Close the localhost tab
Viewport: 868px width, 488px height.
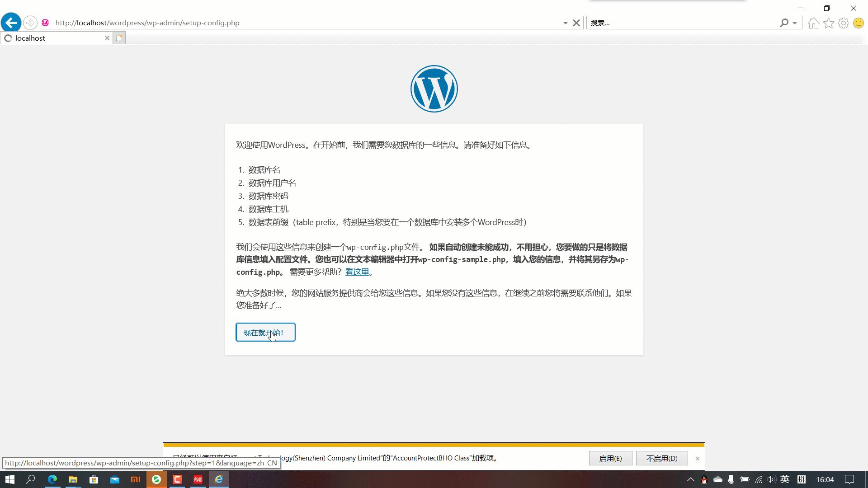click(x=107, y=38)
